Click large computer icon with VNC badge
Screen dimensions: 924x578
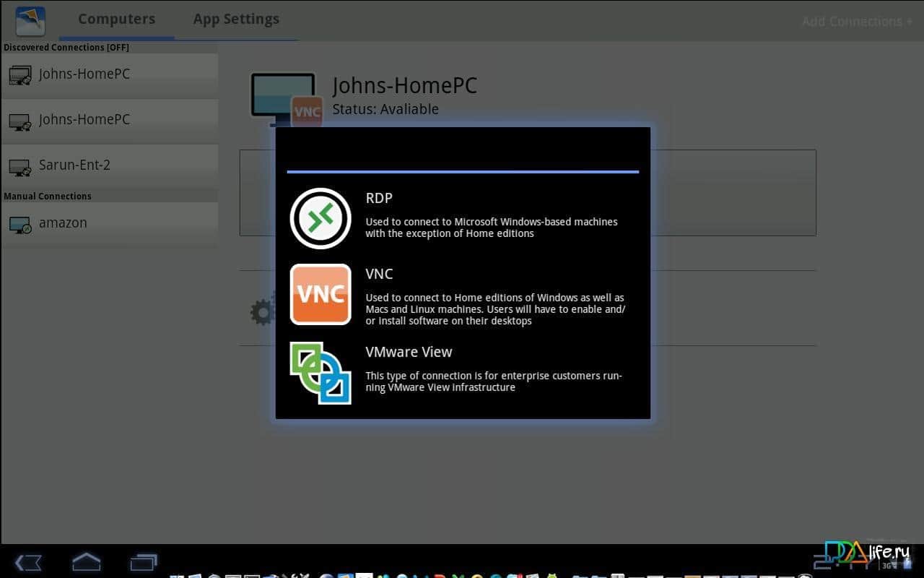[284, 97]
